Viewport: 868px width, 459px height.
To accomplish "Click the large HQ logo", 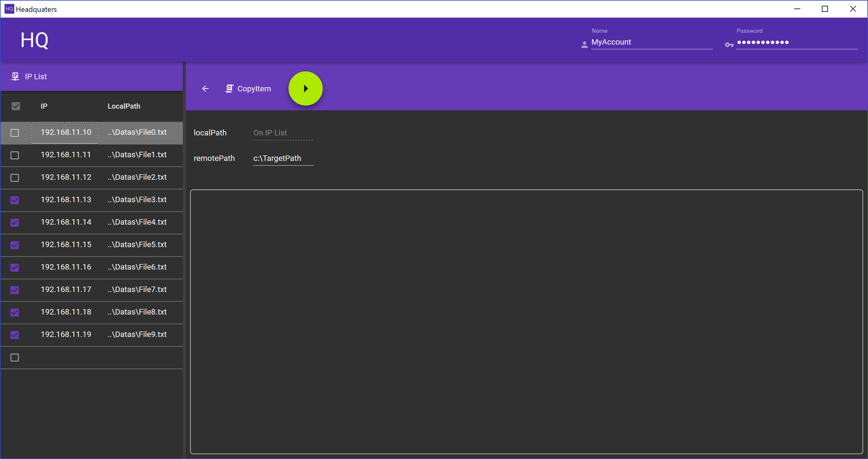I will [34, 40].
